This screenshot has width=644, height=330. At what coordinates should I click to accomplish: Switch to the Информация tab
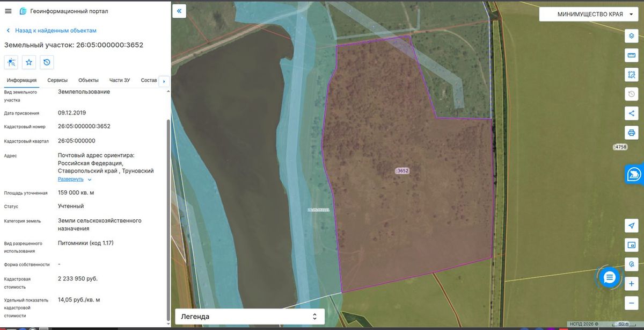pyautogui.click(x=21, y=80)
